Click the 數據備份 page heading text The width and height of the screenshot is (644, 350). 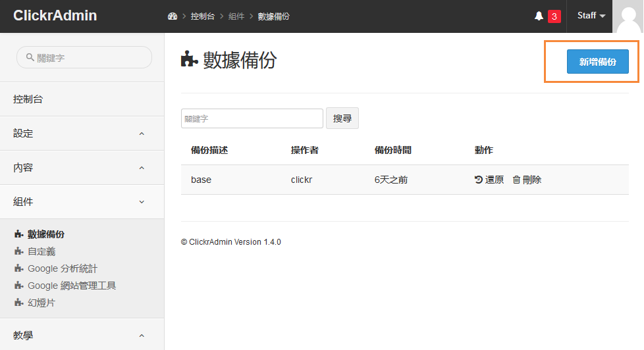(240, 60)
